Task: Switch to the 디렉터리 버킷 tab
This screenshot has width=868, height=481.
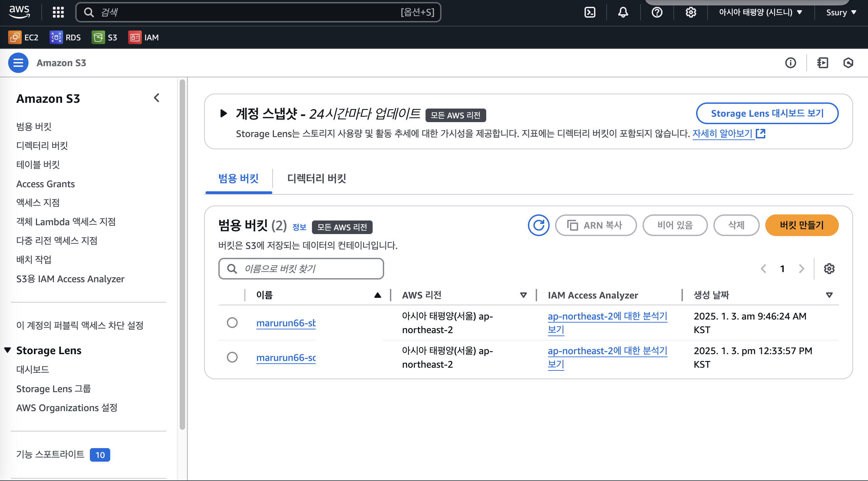Action: pyautogui.click(x=316, y=178)
